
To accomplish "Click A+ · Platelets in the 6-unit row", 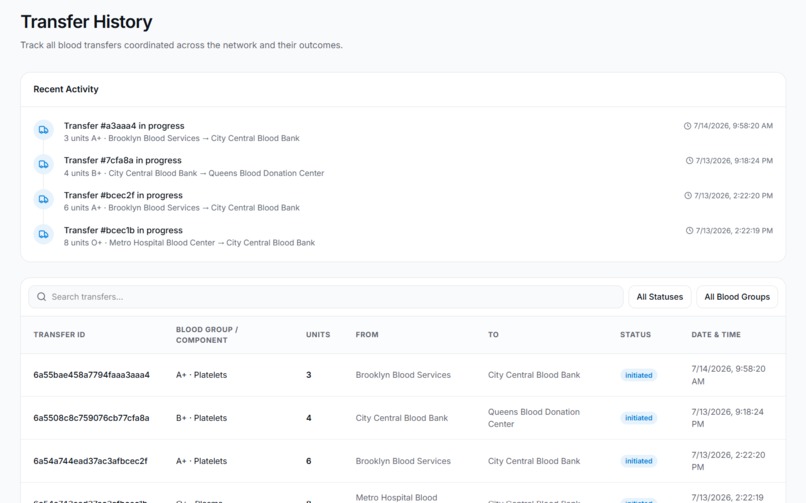I will [x=202, y=461].
